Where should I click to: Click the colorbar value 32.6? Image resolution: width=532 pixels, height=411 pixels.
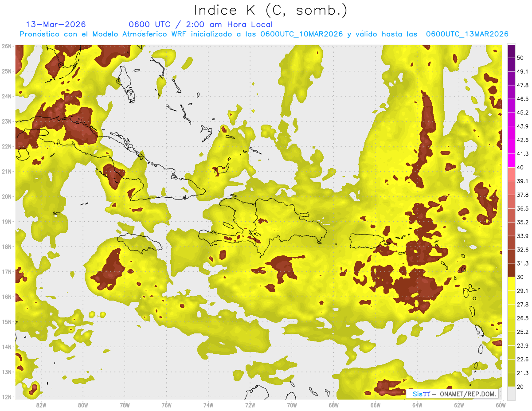(523, 250)
